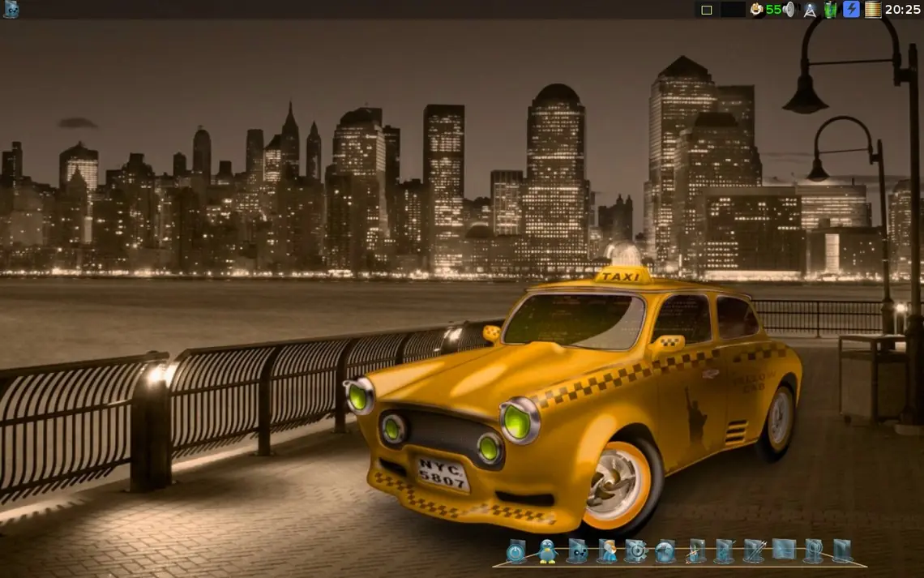The image size is (924, 578).
Task: Open the orange-haired person dock icon
Action: pos(608,551)
